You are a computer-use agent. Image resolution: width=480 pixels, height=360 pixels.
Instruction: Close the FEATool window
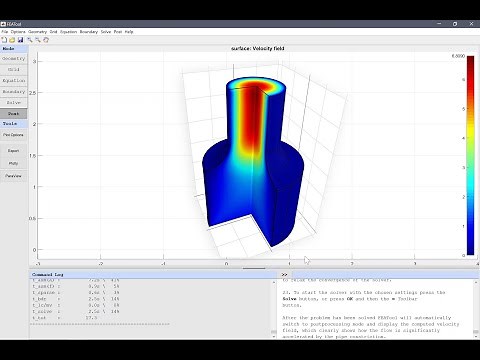(471, 24)
